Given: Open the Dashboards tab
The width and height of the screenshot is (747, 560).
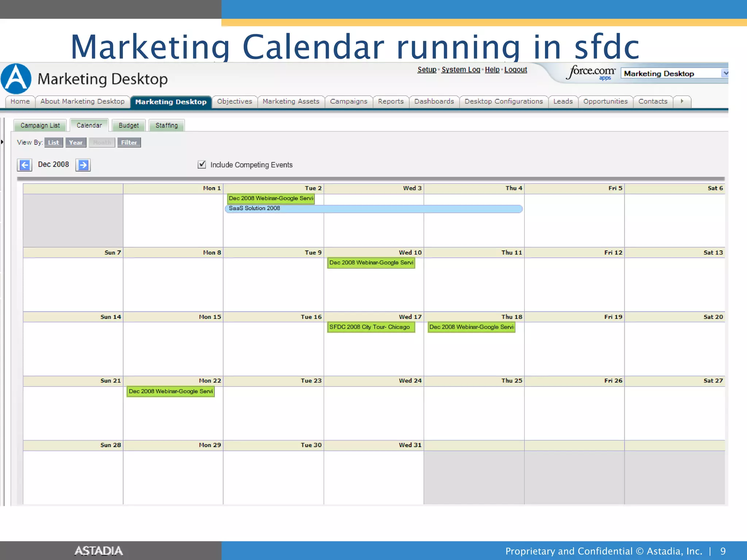Looking at the screenshot, I should (434, 101).
